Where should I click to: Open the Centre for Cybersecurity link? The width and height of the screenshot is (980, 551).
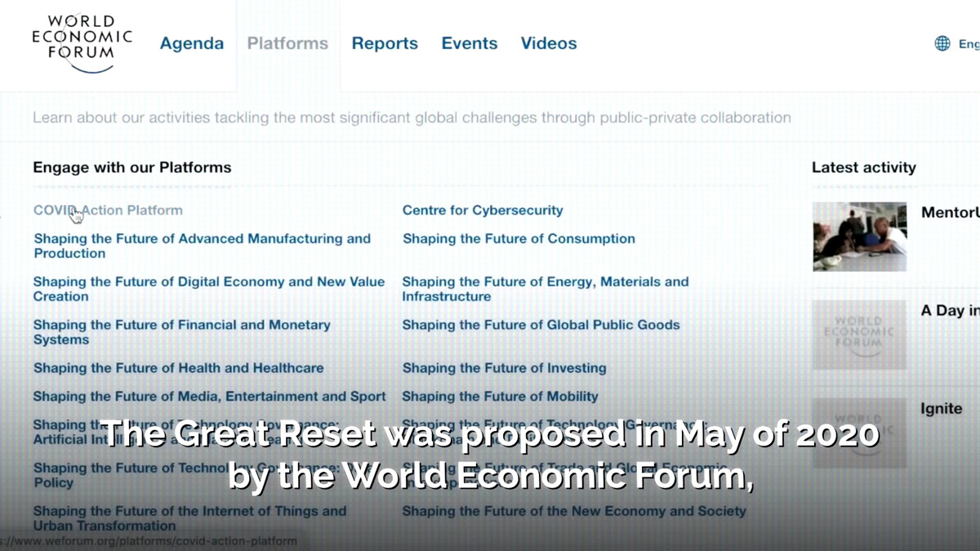(483, 210)
